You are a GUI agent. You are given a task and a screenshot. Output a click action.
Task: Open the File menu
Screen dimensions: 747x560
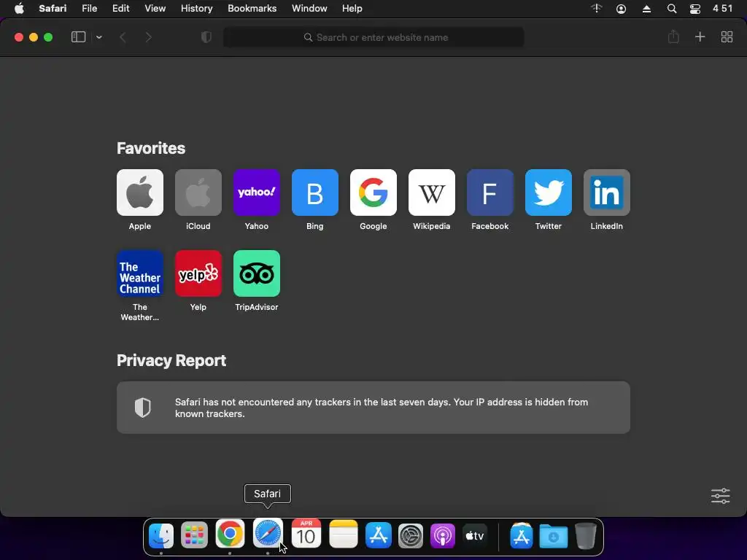[x=89, y=9]
